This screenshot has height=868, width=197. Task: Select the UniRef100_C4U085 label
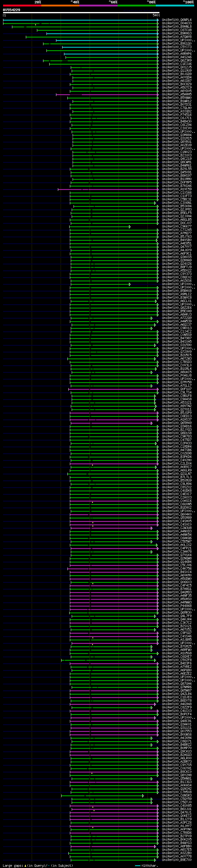point(176,805)
